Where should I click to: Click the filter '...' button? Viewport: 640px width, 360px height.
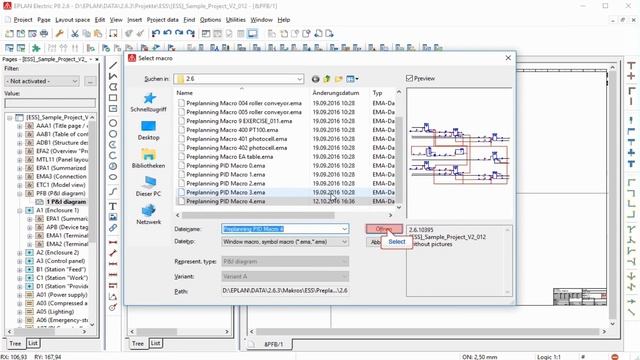tap(90, 81)
